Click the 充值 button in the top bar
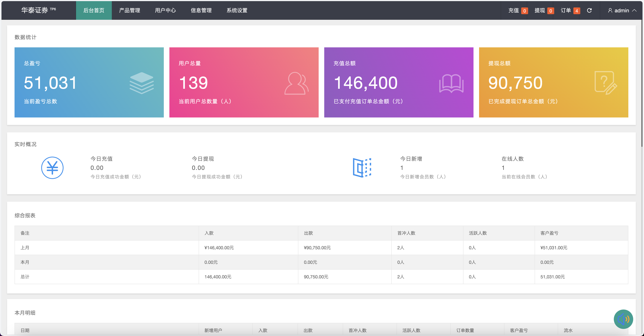Screen dimensions: 644x336 point(513,10)
